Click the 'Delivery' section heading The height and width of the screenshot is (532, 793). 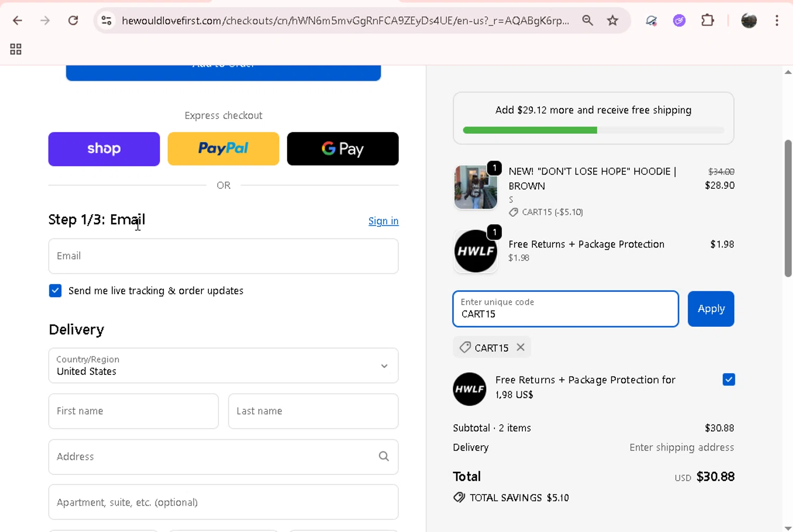tap(77, 329)
